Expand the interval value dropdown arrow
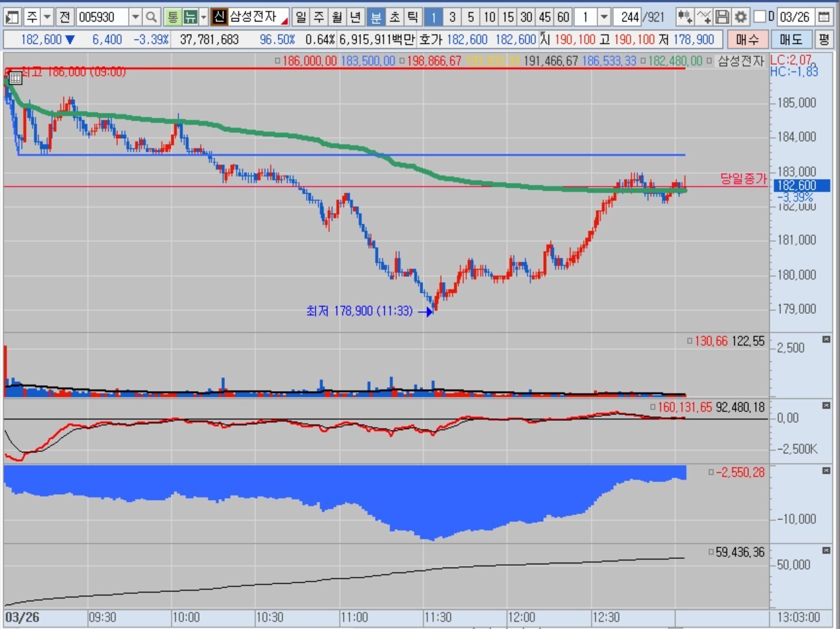Image resolution: width=840 pixels, height=629 pixels. pyautogui.click(x=604, y=17)
